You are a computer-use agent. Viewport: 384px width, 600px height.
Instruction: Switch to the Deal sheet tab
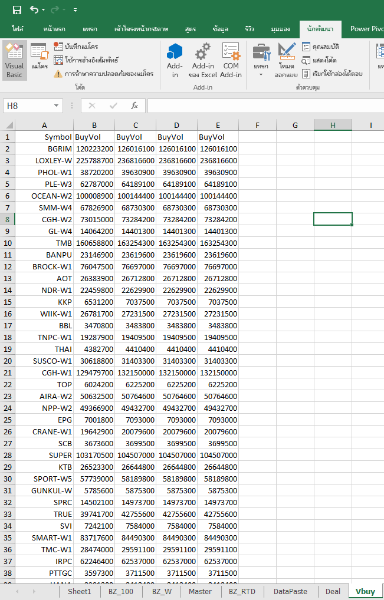(333, 591)
